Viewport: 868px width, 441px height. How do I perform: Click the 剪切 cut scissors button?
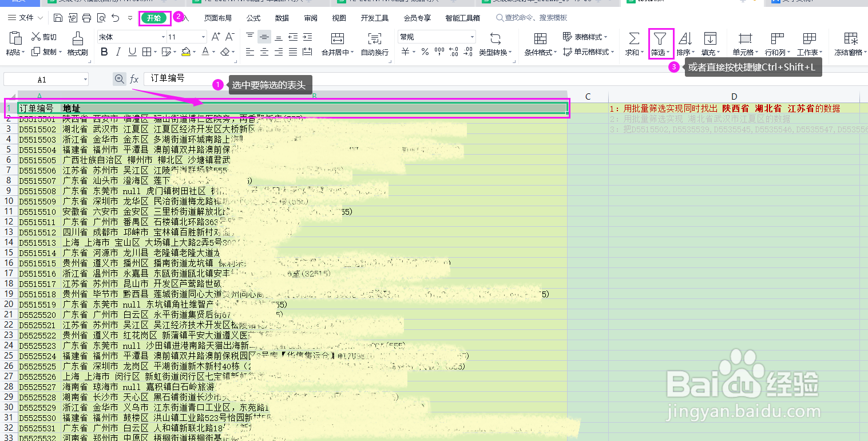point(44,37)
